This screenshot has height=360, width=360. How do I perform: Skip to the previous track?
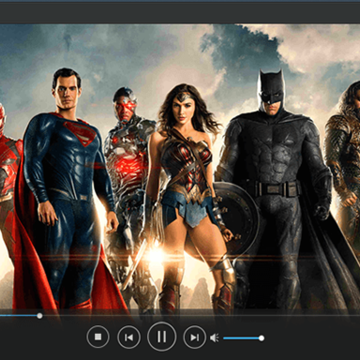pyautogui.click(x=129, y=337)
